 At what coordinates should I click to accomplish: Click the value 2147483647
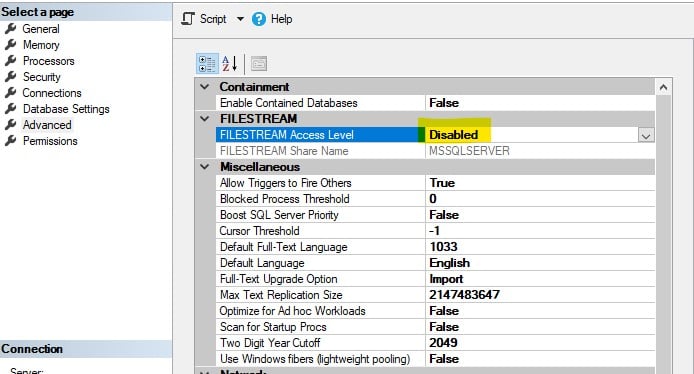point(464,295)
